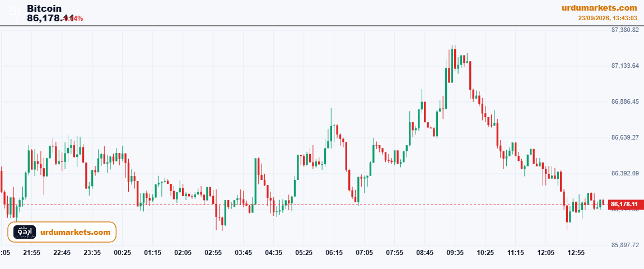Click the red current price tag 86,178.11
The image size is (644, 269).
[x=624, y=204]
